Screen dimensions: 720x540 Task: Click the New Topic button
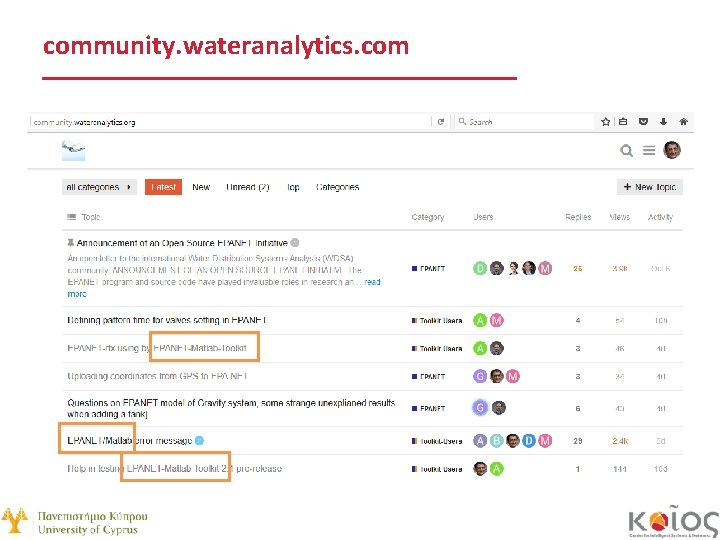point(650,187)
